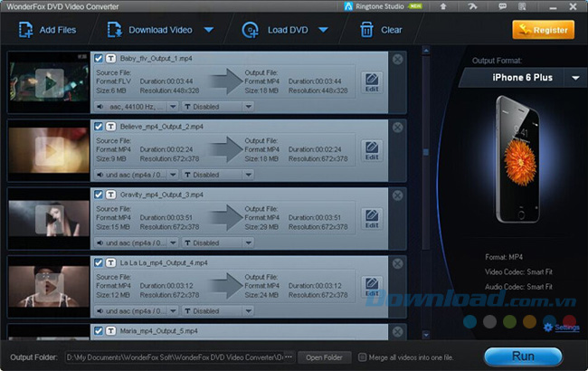Image resolution: width=588 pixels, height=371 pixels.
Task: Click Load DVD button
Action: (275, 30)
